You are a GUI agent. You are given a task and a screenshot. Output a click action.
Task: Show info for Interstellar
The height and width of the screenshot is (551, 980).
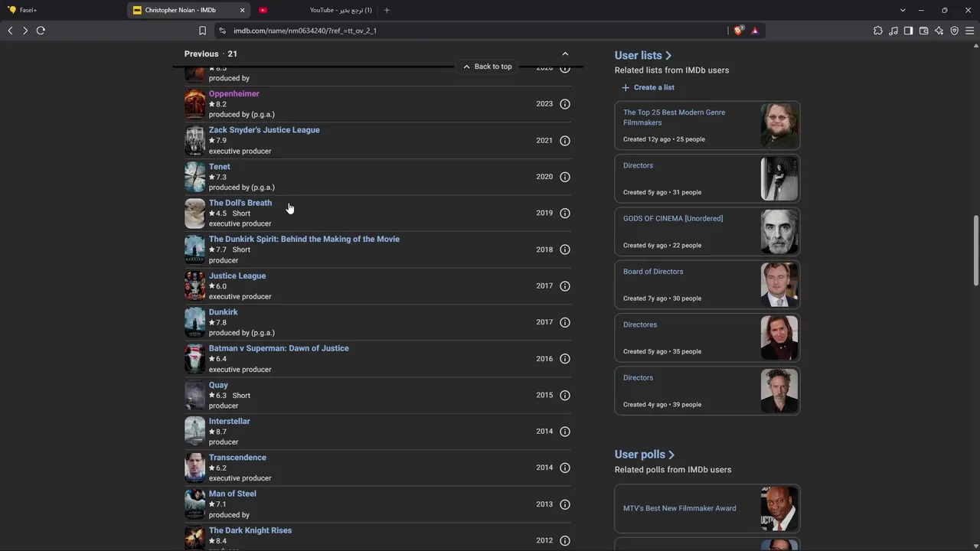pyautogui.click(x=565, y=432)
